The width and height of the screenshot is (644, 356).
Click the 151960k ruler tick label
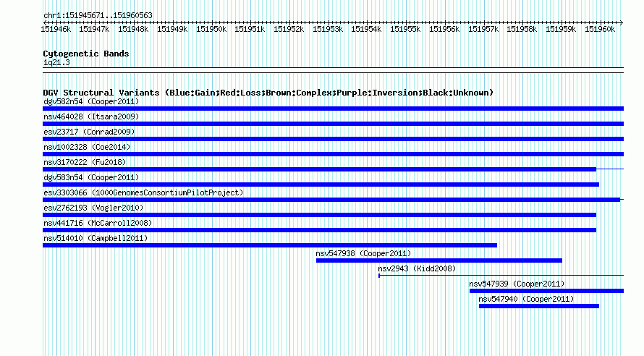(x=600, y=29)
